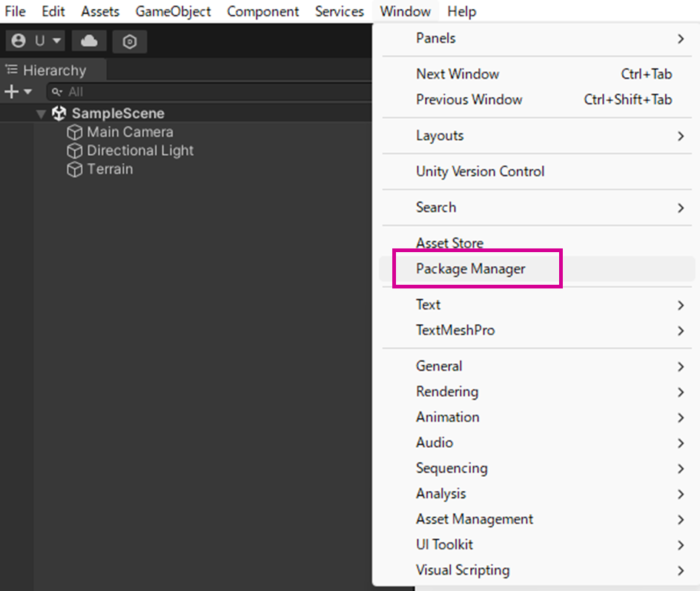
Task: Click the cloud services icon in toolbar
Action: pos(89,41)
